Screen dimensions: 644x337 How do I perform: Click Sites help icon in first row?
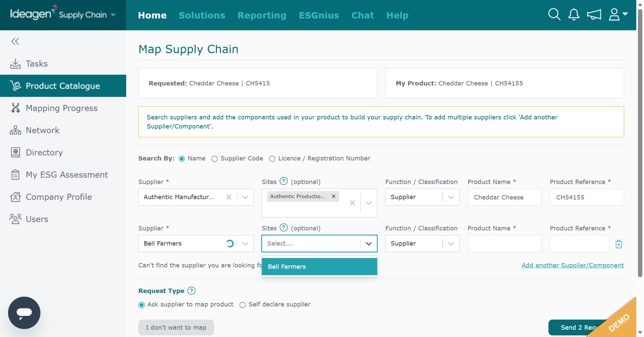point(284,181)
